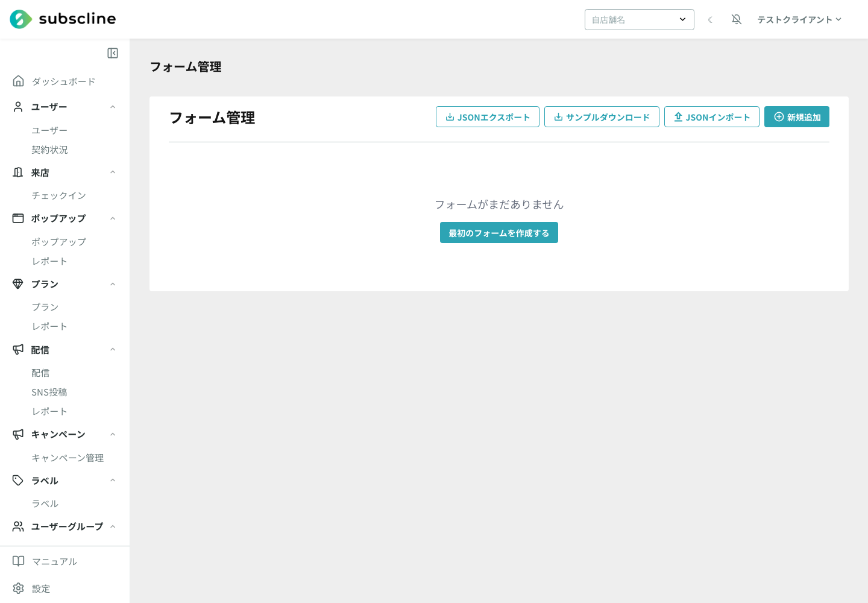Click the プラン diamond icon
This screenshot has width=868, height=603.
point(19,284)
